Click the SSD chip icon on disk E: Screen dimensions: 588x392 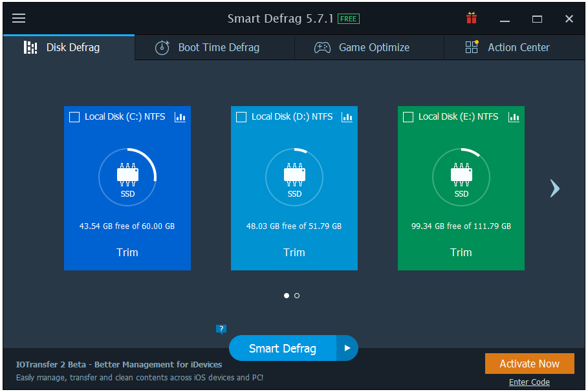click(x=461, y=175)
